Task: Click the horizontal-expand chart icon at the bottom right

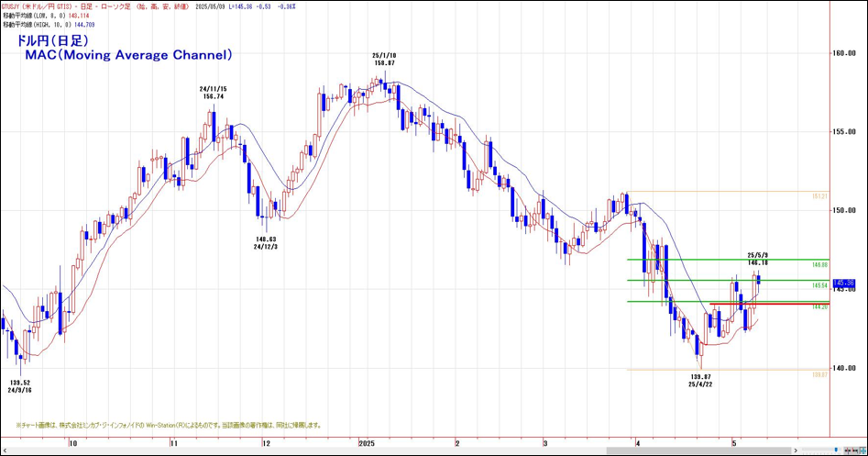Action: [x=855, y=450]
